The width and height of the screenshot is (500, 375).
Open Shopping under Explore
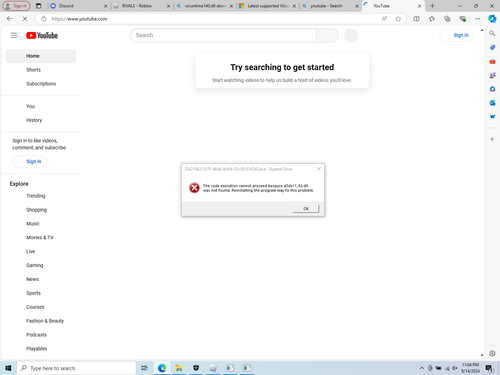(41, 210)
